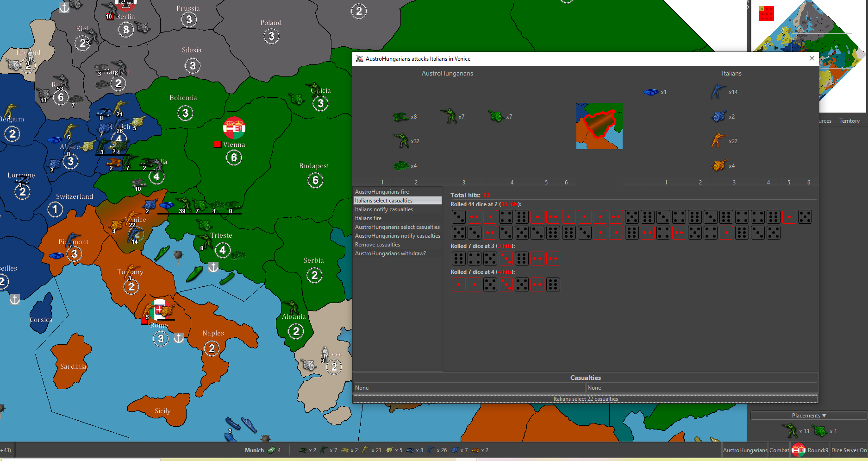Click the battle window title bar icon
This screenshot has height=461, width=868.
click(x=359, y=59)
